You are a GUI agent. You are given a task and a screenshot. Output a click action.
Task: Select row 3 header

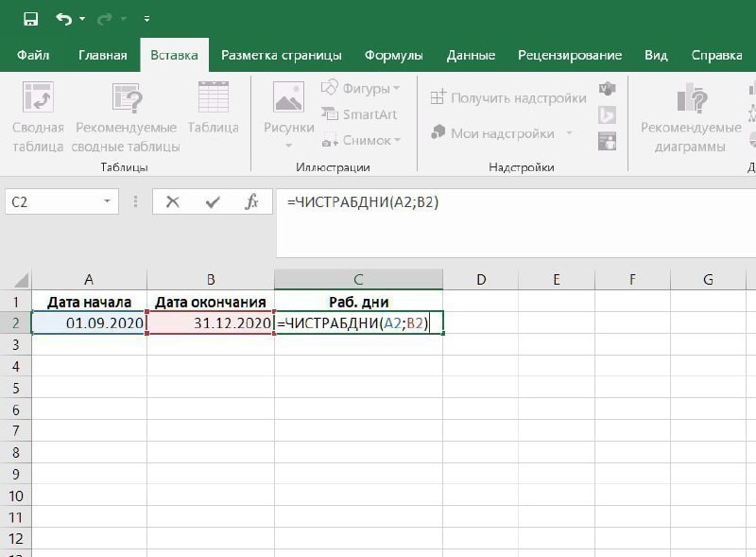click(16, 344)
